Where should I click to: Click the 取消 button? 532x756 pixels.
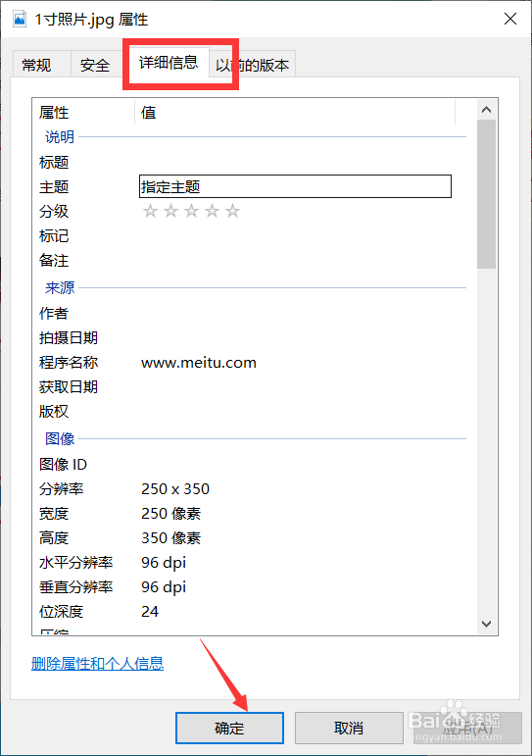[349, 728]
